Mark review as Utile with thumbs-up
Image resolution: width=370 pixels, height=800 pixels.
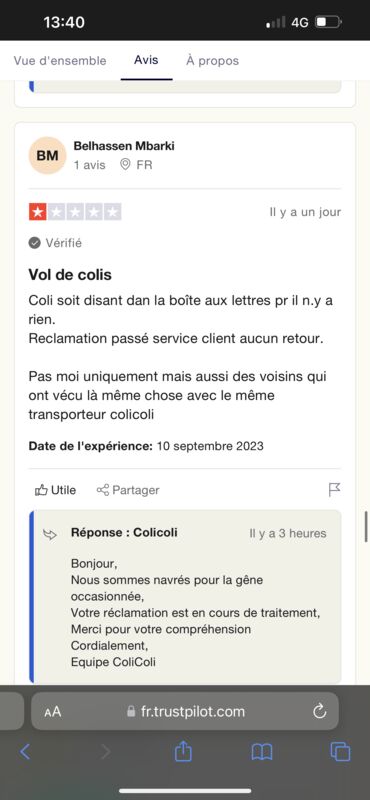[55, 490]
